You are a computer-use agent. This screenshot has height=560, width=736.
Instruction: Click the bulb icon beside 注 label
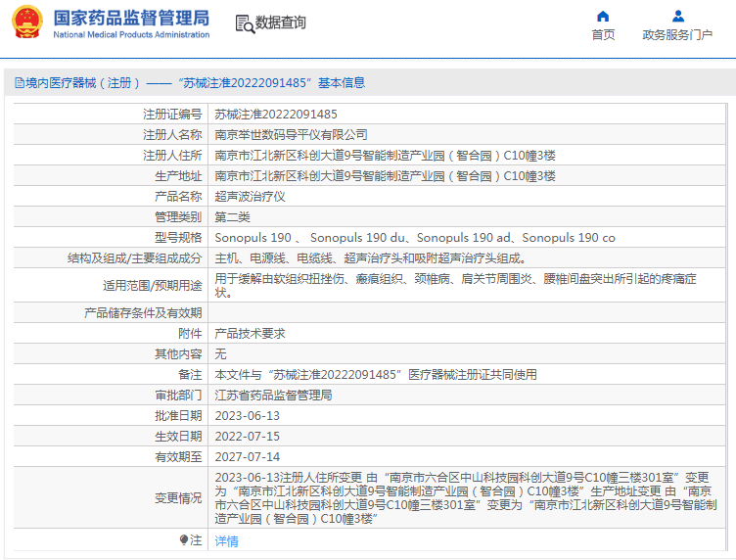(x=183, y=539)
